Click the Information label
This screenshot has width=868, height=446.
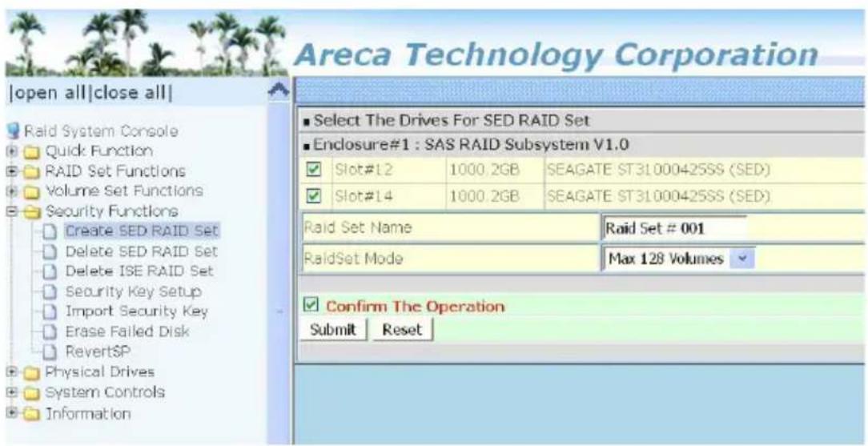click(88, 413)
